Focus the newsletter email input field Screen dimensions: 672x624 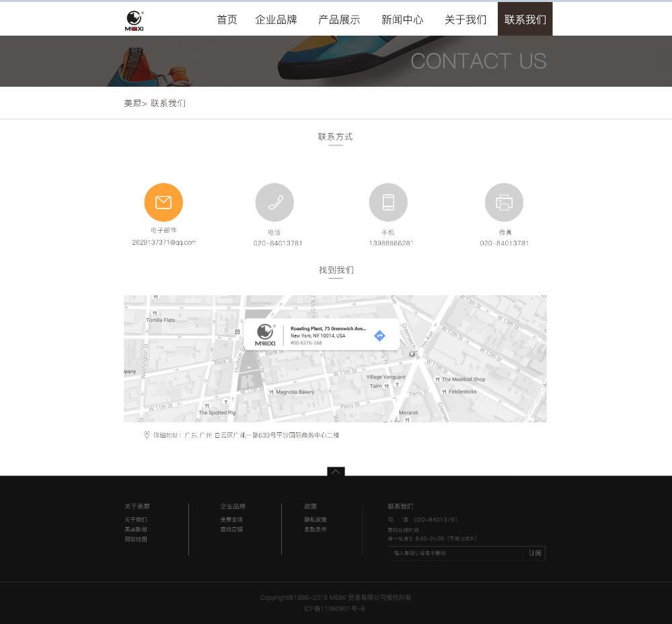pyautogui.click(x=455, y=553)
